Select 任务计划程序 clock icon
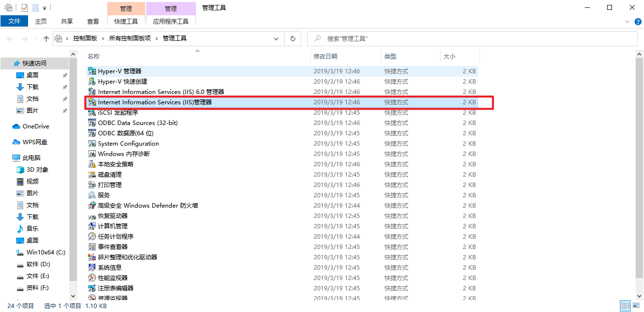644x312 pixels. (x=92, y=237)
